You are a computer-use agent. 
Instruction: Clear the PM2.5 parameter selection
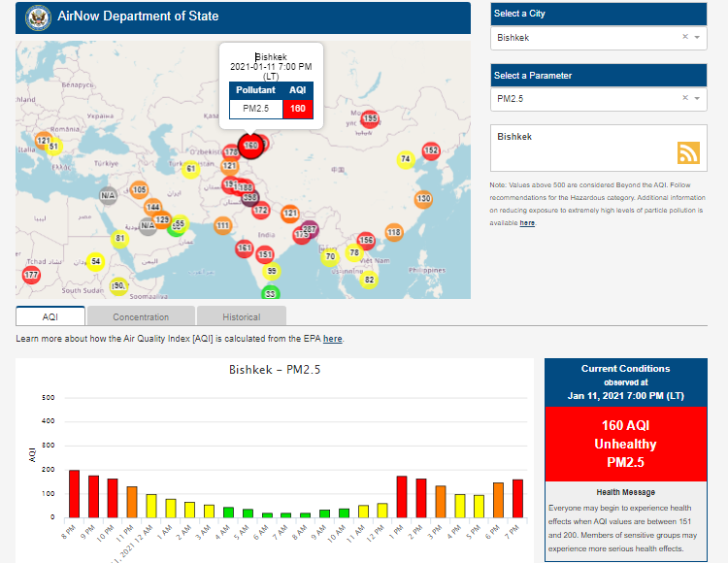(684, 98)
